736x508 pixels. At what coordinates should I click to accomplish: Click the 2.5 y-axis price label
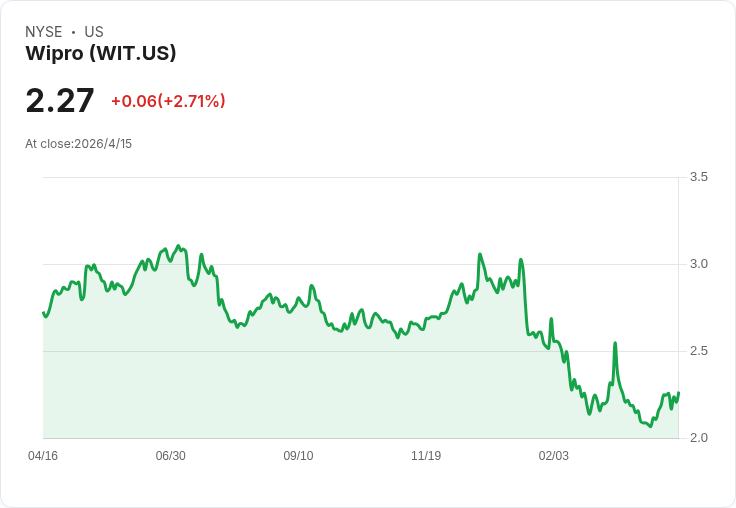click(699, 351)
